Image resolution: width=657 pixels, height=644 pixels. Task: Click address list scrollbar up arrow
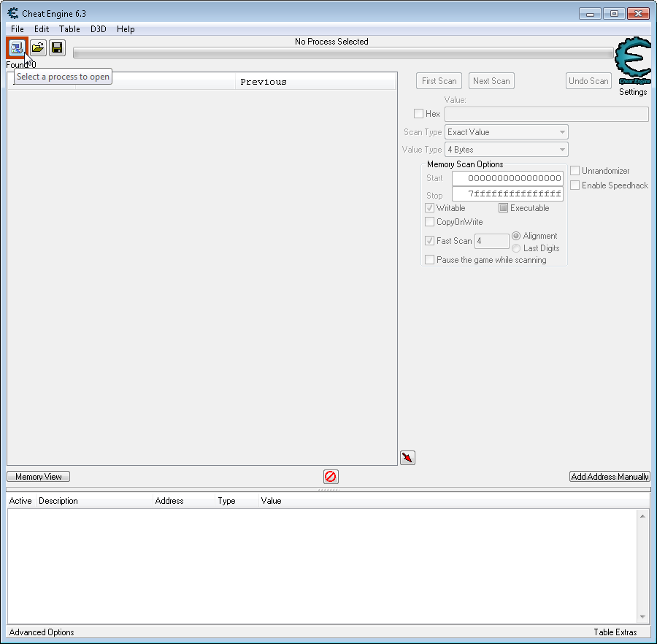642,516
